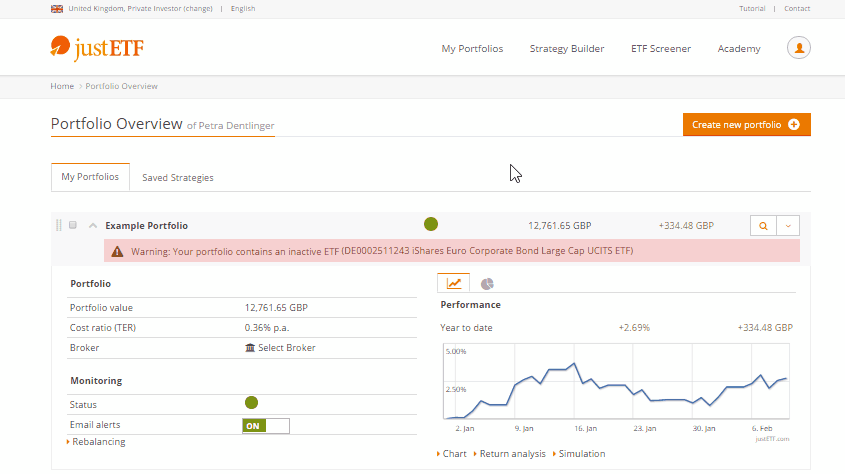Open the Return analysis link

tap(511, 454)
